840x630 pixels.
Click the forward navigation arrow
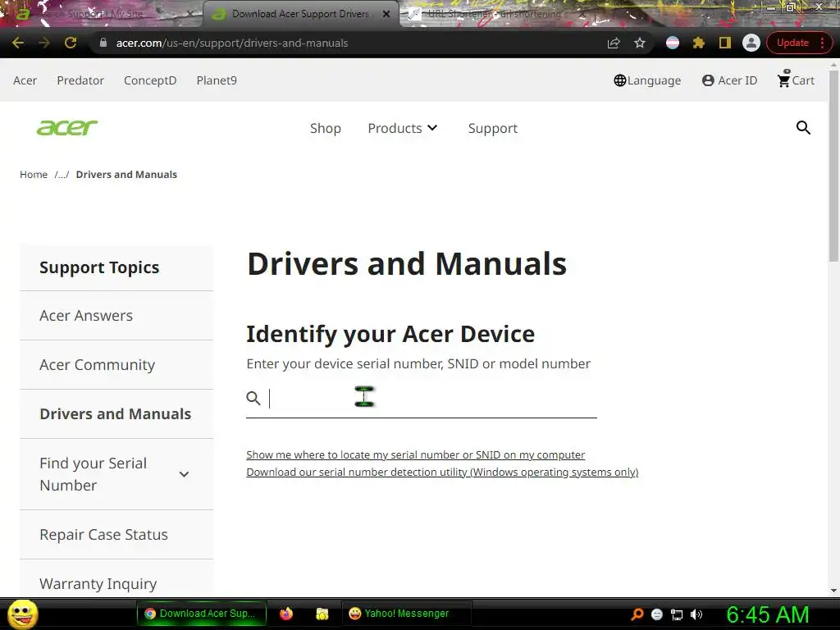(44, 43)
